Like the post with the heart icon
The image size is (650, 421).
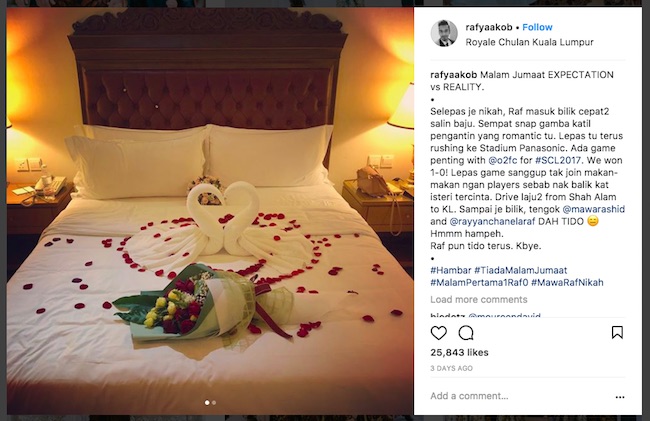click(439, 333)
